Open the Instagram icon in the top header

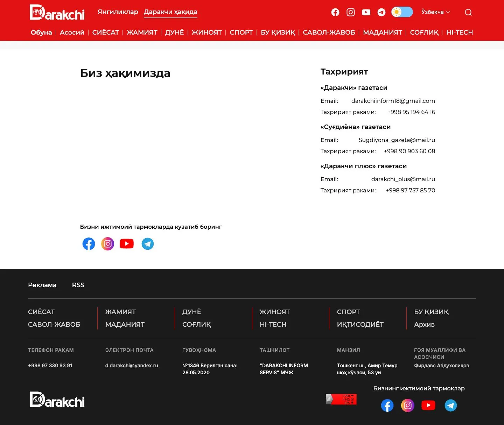(351, 12)
